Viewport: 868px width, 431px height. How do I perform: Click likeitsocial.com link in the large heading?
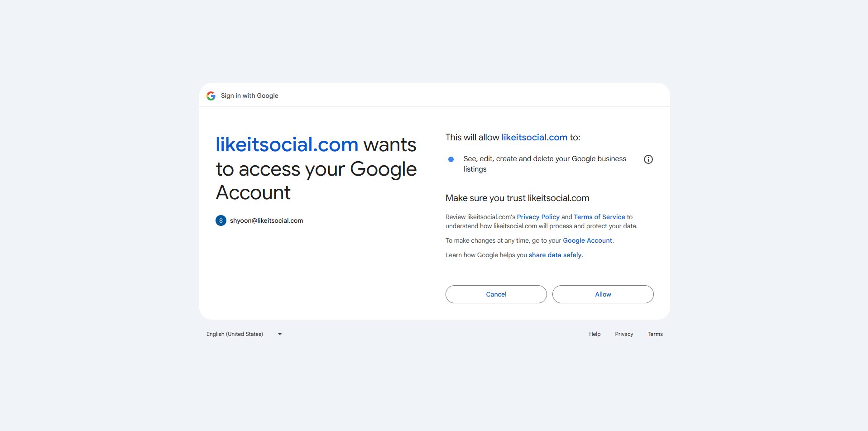pos(287,145)
